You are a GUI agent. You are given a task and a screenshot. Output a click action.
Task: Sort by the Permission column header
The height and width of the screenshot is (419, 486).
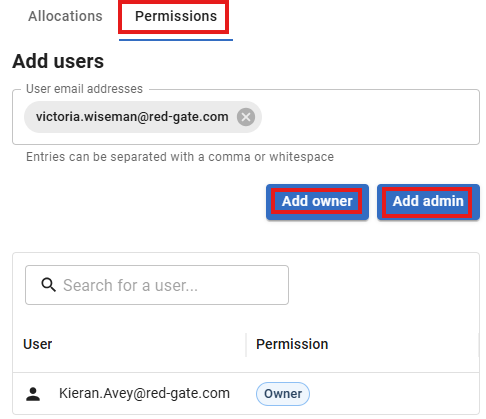292,344
